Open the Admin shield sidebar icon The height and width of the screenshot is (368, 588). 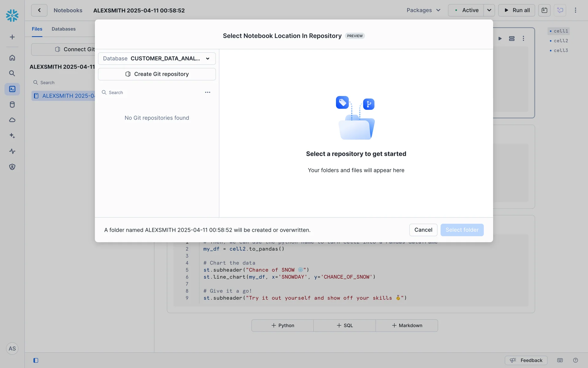coord(12,167)
